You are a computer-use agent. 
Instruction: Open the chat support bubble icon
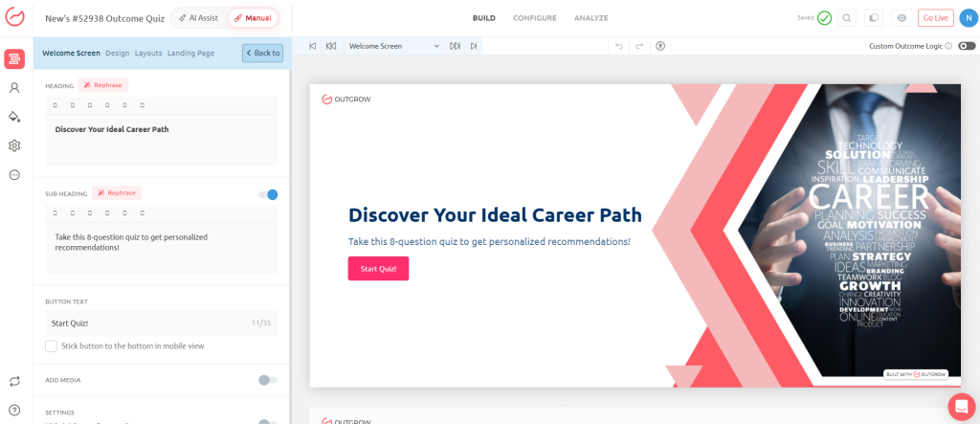pos(961,406)
